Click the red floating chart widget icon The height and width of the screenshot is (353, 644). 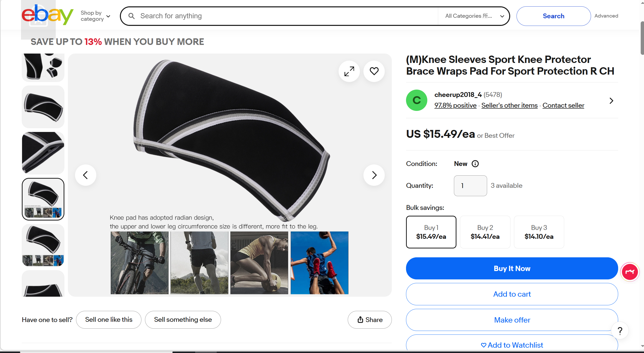[x=630, y=272]
